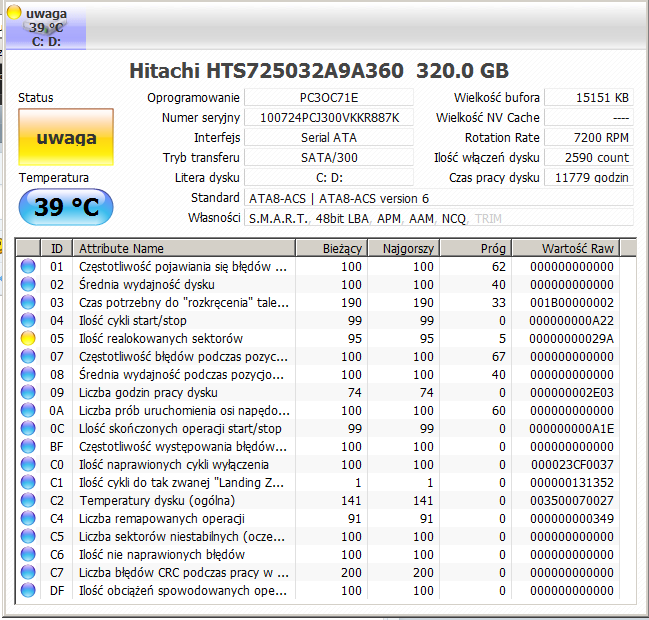649x620 pixels.
Task: Click the Attribute Name column header
Action: (184, 248)
